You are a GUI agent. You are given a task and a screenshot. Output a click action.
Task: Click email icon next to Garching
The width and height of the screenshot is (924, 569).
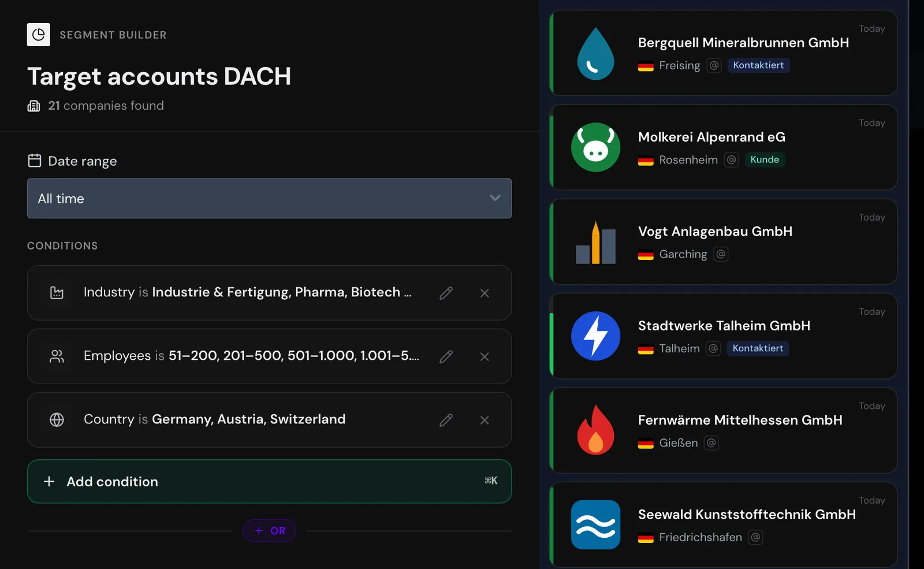click(x=721, y=254)
